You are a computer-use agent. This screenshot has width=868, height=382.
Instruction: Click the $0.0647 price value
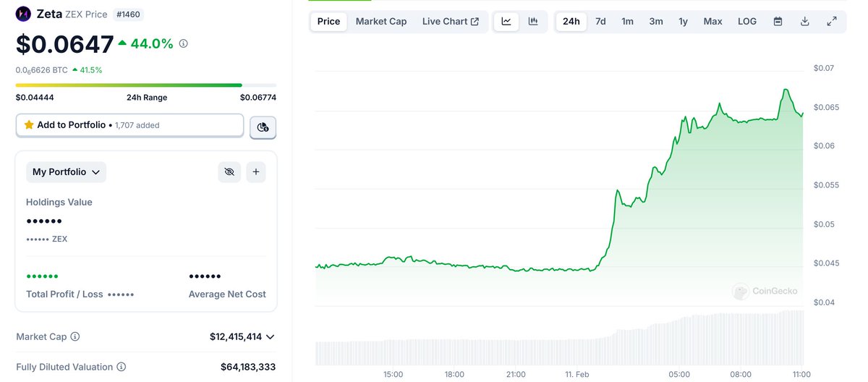tap(65, 45)
